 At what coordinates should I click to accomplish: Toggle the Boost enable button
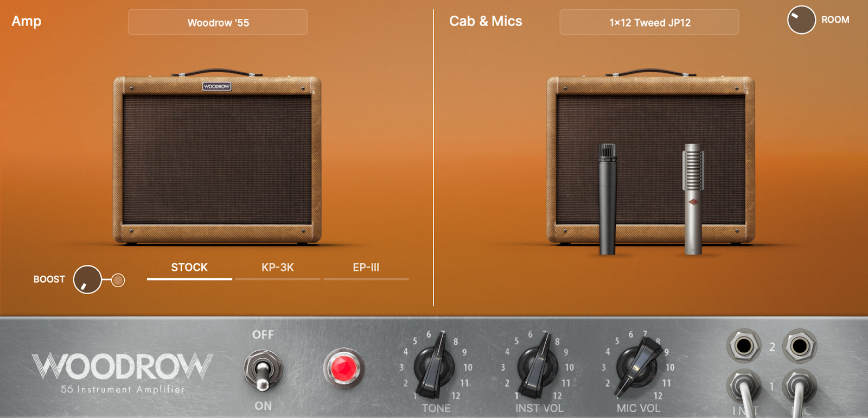118,280
